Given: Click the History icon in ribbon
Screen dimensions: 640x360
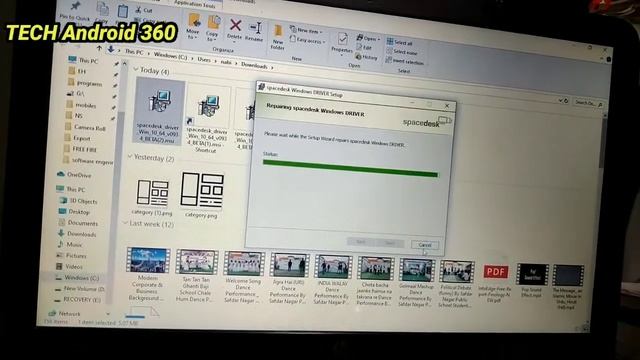Looking at the screenshot, I should [x=367, y=57].
